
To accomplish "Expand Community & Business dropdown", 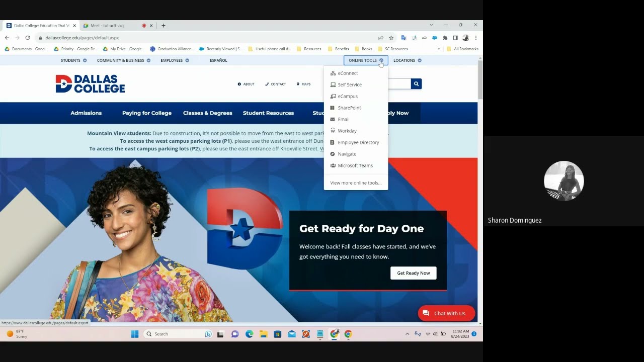I will (124, 60).
